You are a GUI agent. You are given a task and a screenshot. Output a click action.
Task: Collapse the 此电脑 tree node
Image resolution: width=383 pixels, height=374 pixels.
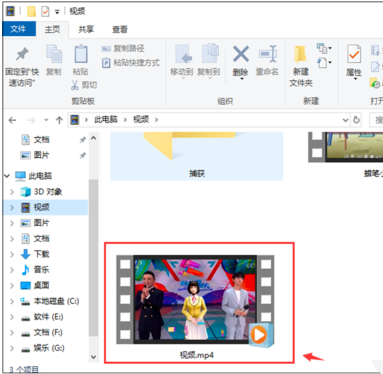pyautogui.click(x=7, y=176)
